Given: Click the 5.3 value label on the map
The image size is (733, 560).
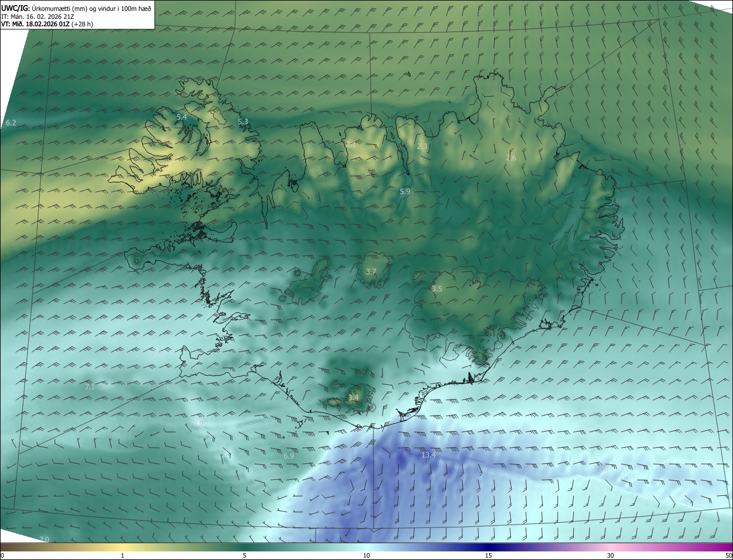Looking at the screenshot, I should (x=243, y=121).
